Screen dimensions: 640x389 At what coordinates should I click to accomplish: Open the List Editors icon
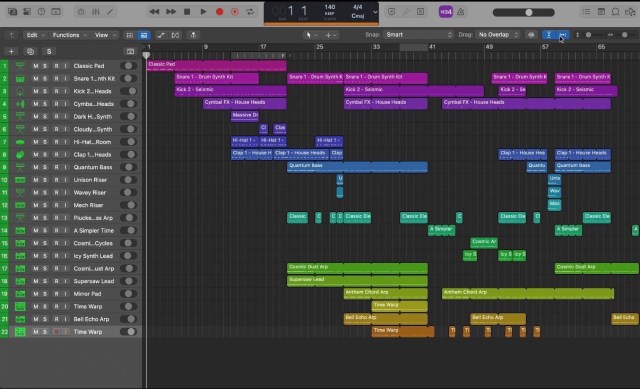click(586, 12)
